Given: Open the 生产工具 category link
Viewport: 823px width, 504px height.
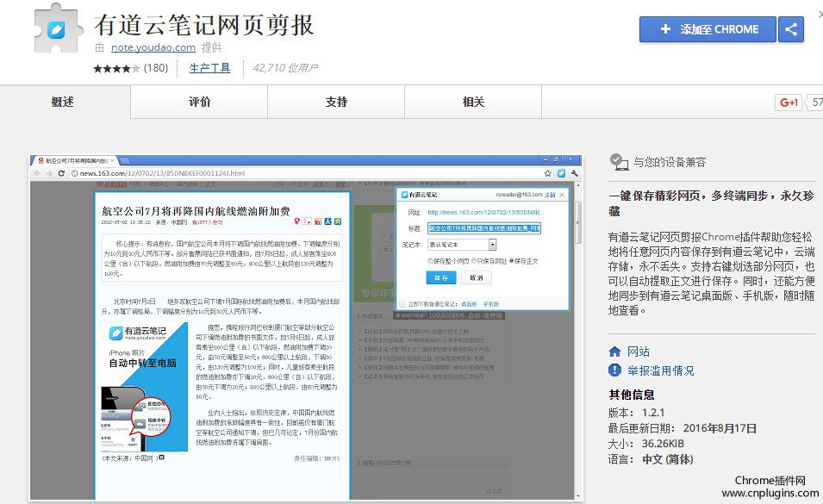Looking at the screenshot, I should (x=209, y=68).
